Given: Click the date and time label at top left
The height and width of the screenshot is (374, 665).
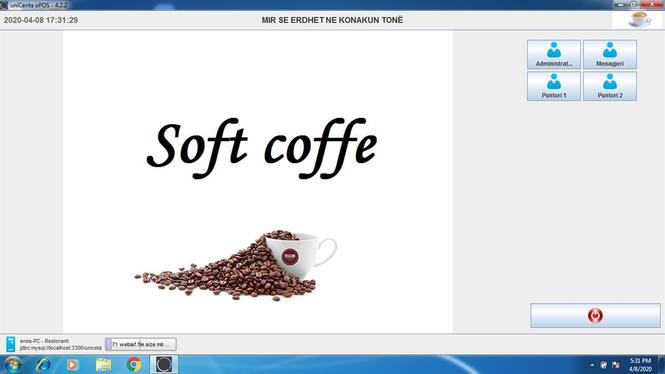Looking at the screenshot, I should 41,20.
